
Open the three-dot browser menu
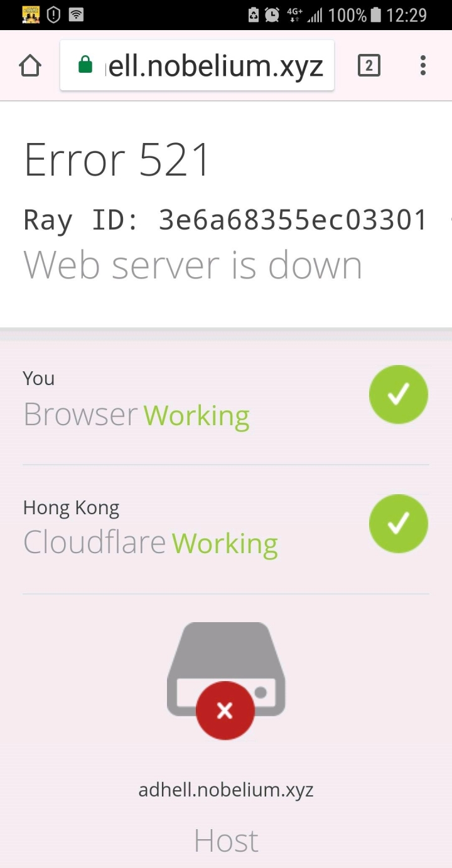point(423,65)
